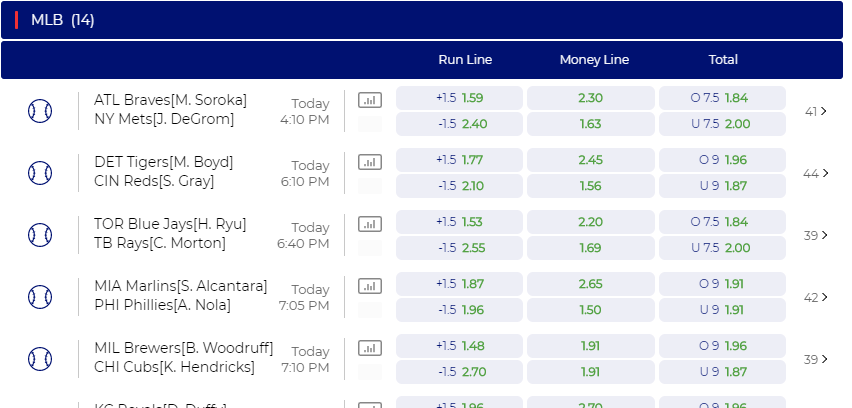The image size is (852, 408).
Task: Open stats chart icon for Brewers vs Cubs
Action: (x=369, y=348)
